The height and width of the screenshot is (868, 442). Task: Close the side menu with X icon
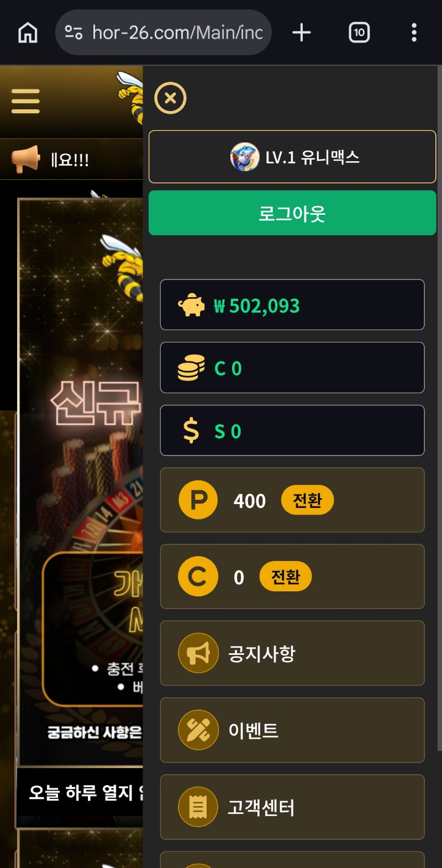(x=170, y=98)
